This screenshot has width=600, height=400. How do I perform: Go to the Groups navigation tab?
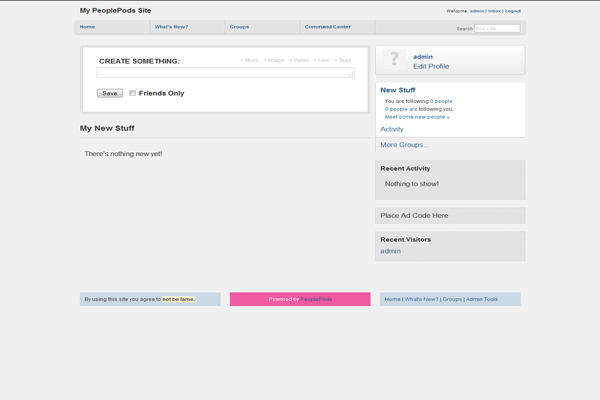pyautogui.click(x=239, y=27)
